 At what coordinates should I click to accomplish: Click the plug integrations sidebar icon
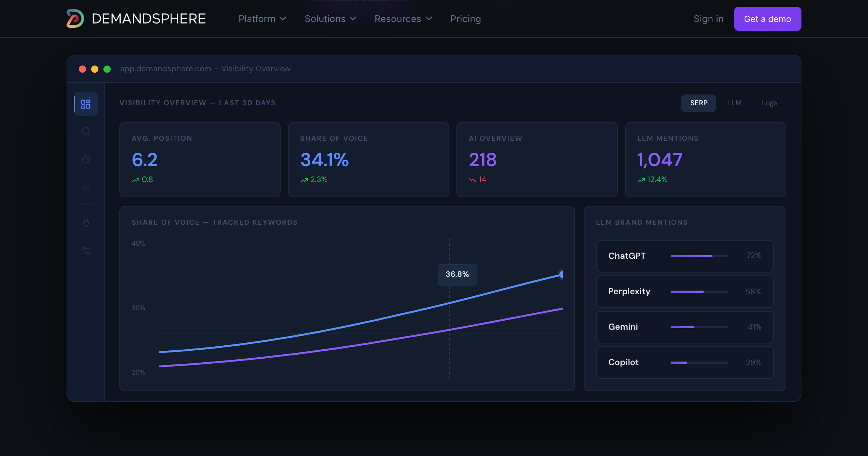(86, 223)
